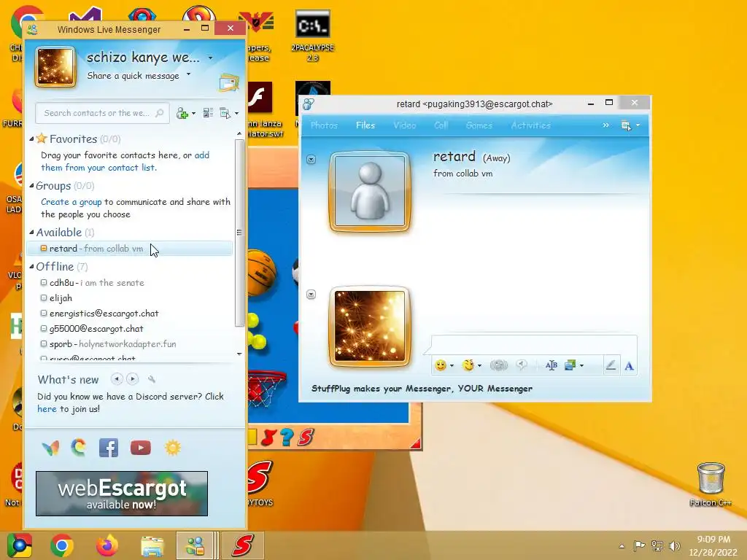This screenshot has width=747, height=560.
Task: Click scroll up arrow of contact list
Action: click(239, 134)
